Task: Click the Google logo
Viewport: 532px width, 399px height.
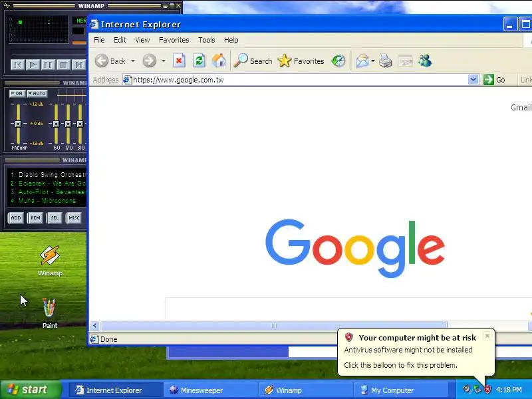Action: (355, 248)
